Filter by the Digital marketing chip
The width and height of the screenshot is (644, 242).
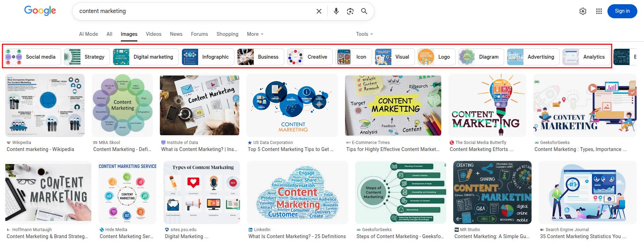(145, 57)
